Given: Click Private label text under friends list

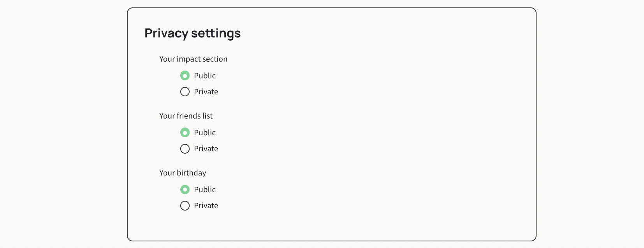Looking at the screenshot, I should click(206, 149).
